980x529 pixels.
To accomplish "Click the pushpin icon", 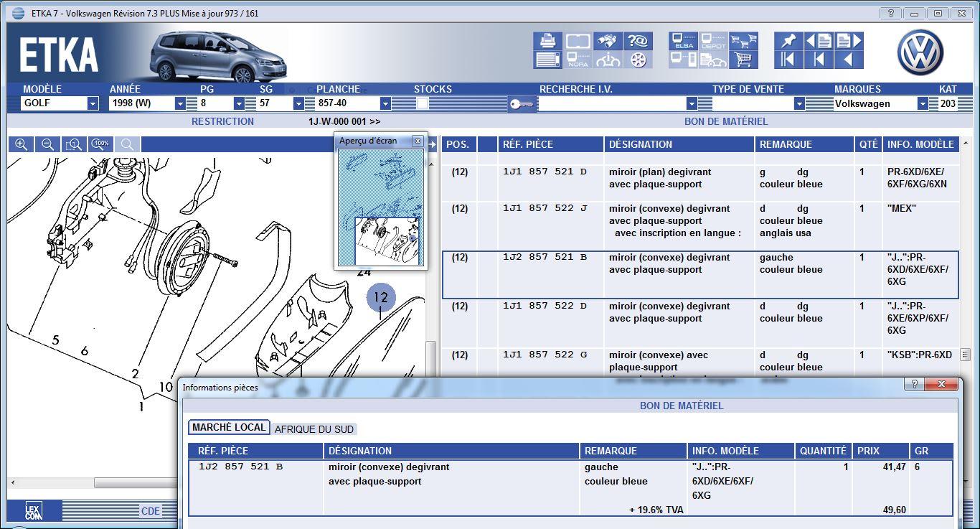I will tap(788, 41).
